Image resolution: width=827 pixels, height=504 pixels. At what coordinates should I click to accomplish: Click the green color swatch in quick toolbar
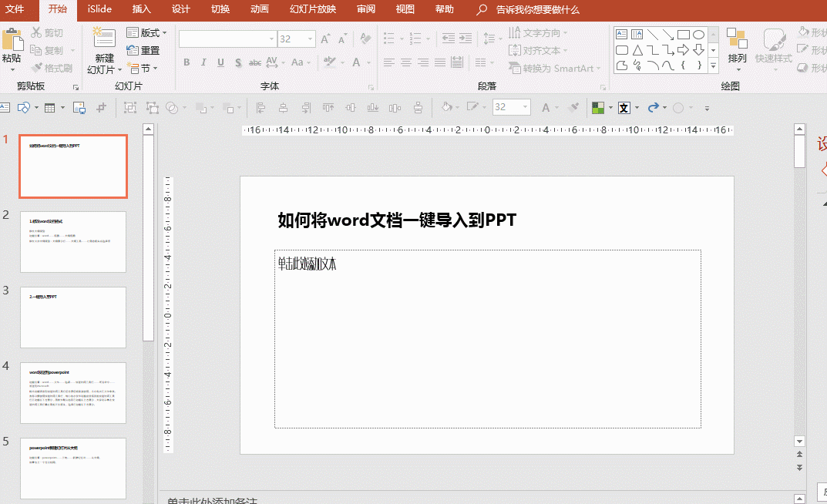598,108
